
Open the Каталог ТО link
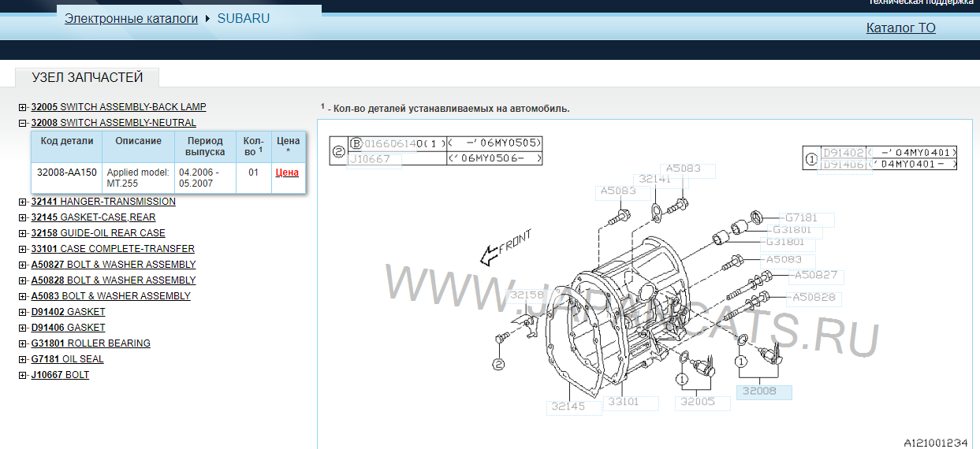pos(900,28)
